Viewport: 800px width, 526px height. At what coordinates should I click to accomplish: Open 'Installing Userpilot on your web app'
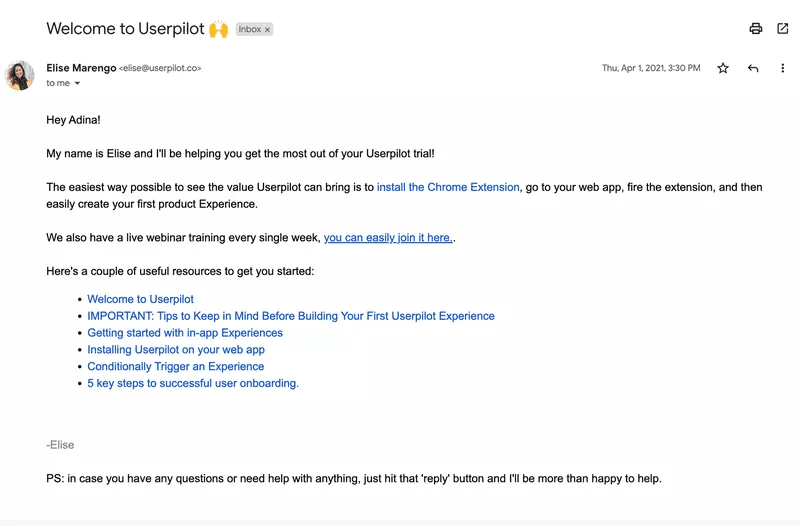[176, 350]
